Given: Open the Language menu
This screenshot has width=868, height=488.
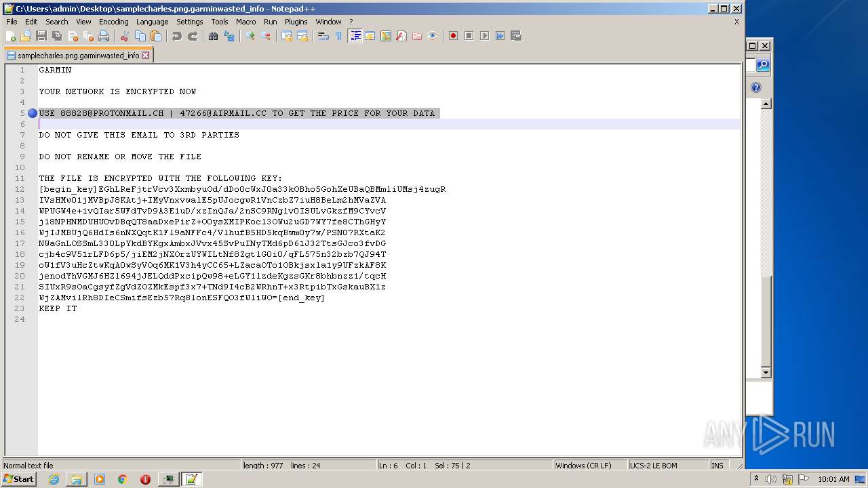Looking at the screenshot, I should point(152,22).
